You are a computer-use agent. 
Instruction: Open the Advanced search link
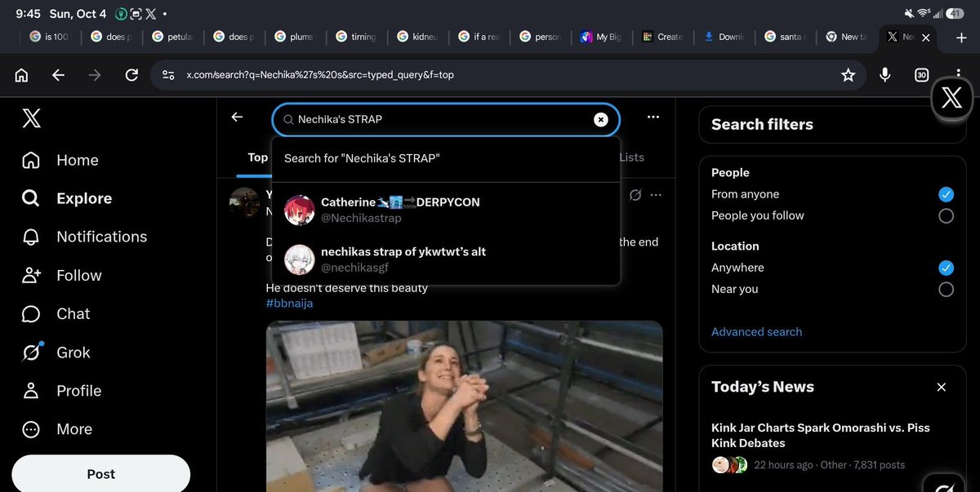point(756,332)
